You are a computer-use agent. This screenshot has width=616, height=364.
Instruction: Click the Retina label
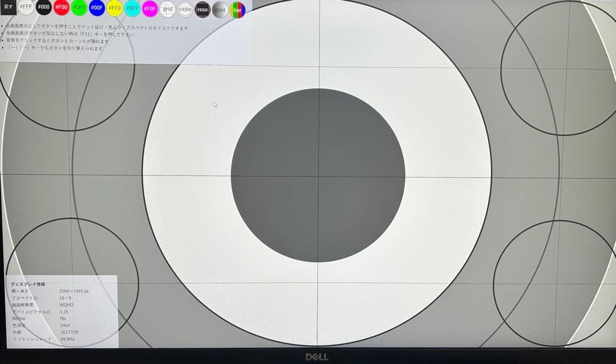[x=18, y=318]
